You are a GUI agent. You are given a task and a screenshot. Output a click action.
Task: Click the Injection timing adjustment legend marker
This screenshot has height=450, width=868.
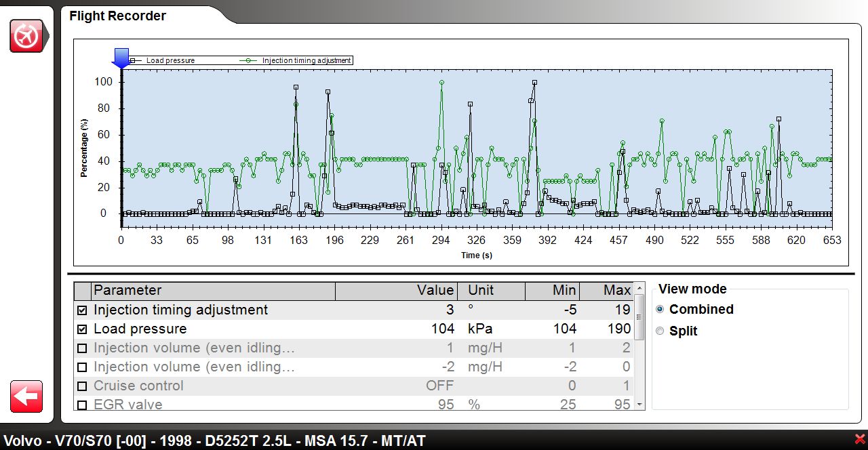249,60
